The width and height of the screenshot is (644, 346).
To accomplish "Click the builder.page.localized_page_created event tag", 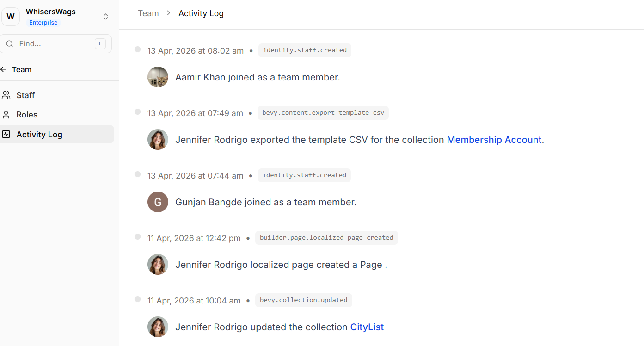I will pos(326,238).
